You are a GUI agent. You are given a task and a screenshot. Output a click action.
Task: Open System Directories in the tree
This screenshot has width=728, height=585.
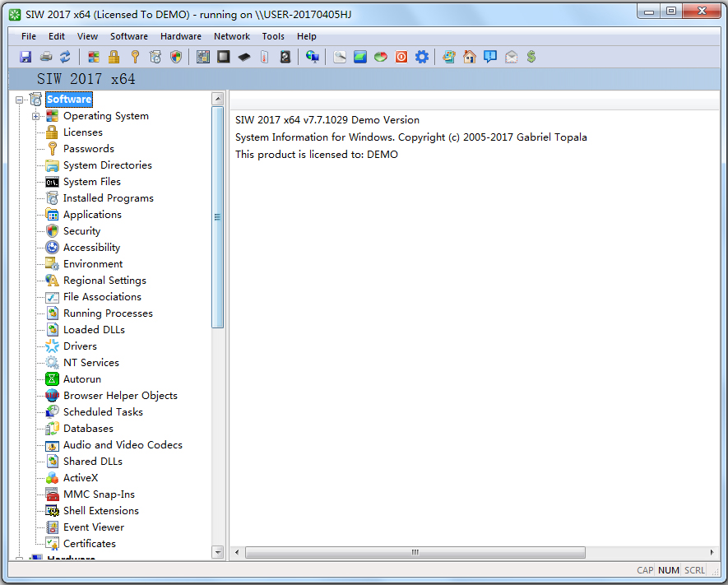tap(107, 165)
